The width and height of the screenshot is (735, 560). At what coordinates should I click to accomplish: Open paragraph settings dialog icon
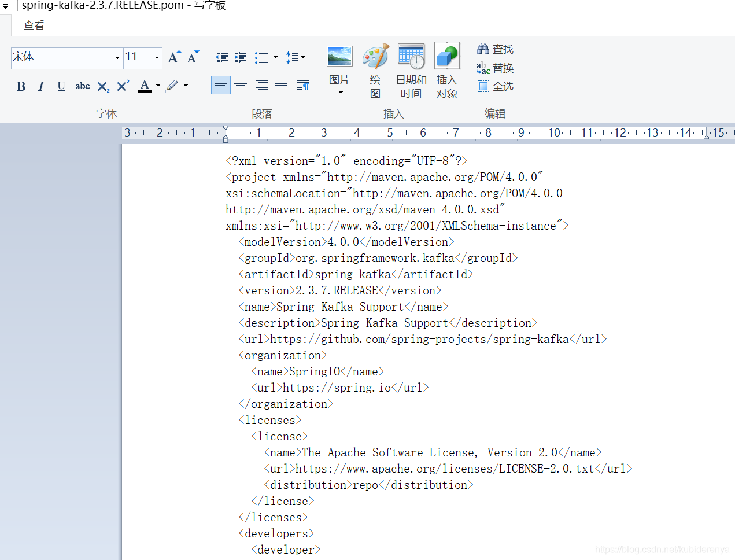pos(302,85)
